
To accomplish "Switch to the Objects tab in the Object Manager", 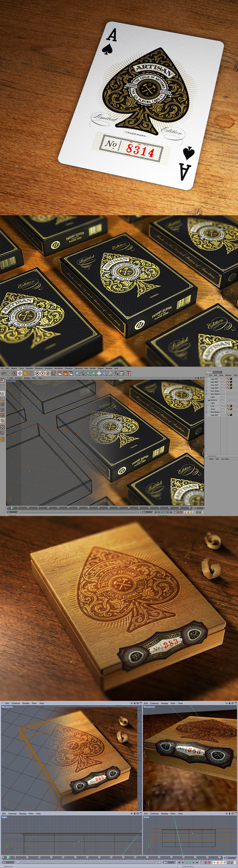I will pos(209,372).
